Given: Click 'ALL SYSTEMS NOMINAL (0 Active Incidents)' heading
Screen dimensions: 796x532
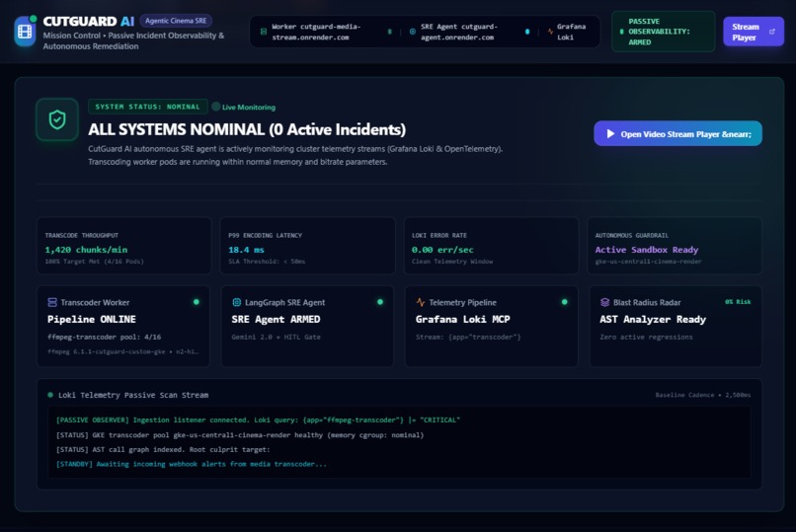Looking at the screenshot, I should click(247, 130).
